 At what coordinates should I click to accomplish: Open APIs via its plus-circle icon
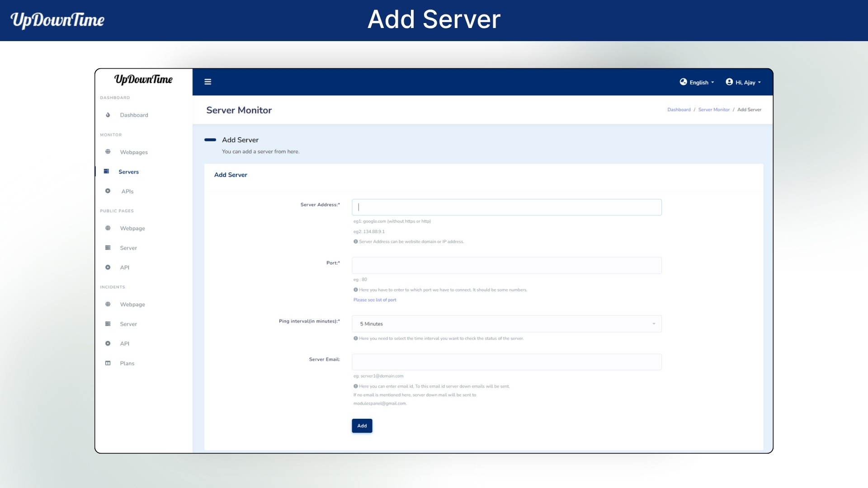108,191
